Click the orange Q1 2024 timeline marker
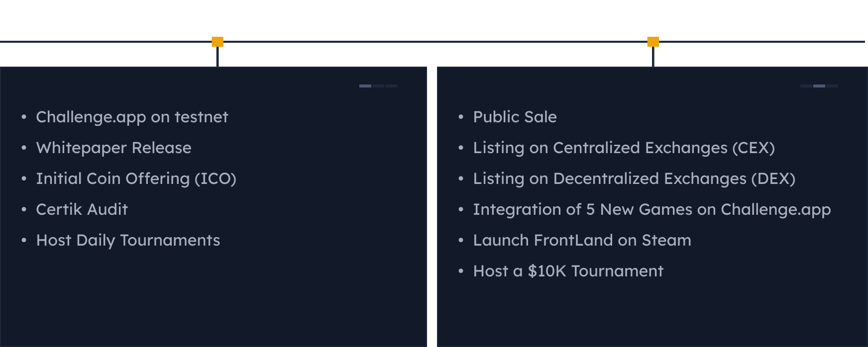The width and height of the screenshot is (868, 347). click(217, 42)
